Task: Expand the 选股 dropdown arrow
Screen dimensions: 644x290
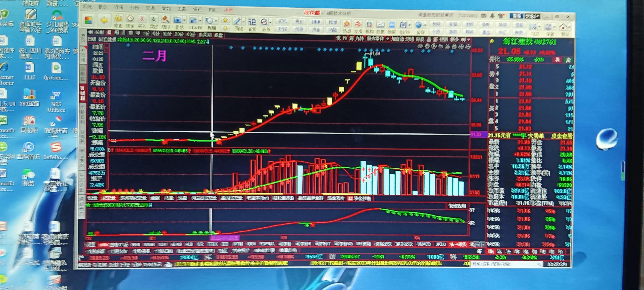Action: click(271, 22)
